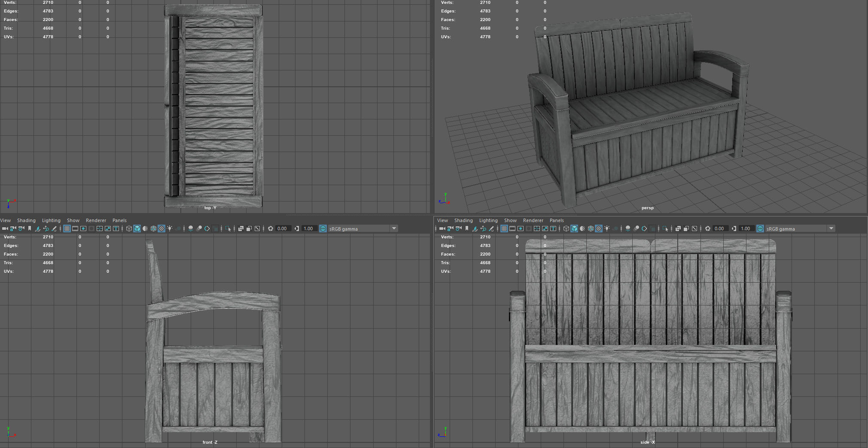
Task: Click Bookmarks icon in side -X panel toolbar
Action: tap(466, 229)
